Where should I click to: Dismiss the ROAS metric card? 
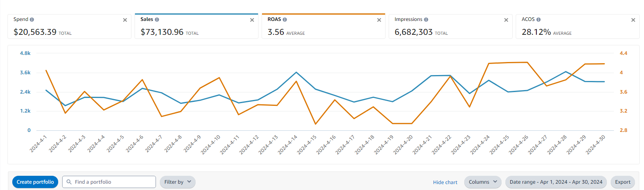pyautogui.click(x=379, y=20)
